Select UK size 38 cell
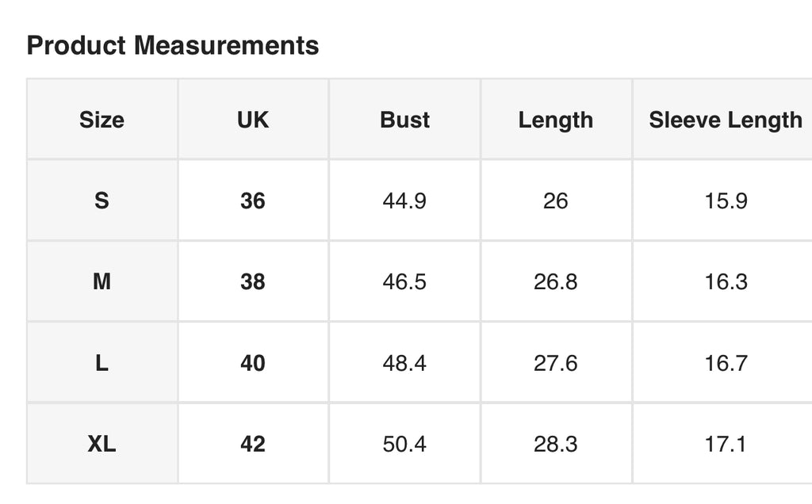Viewport: 812px width, 504px height. (253, 282)
